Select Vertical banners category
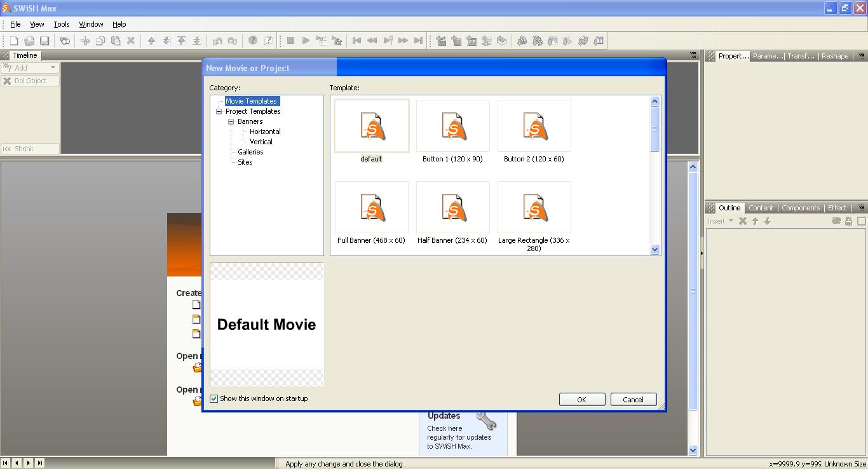 click(x=261, y=142)
